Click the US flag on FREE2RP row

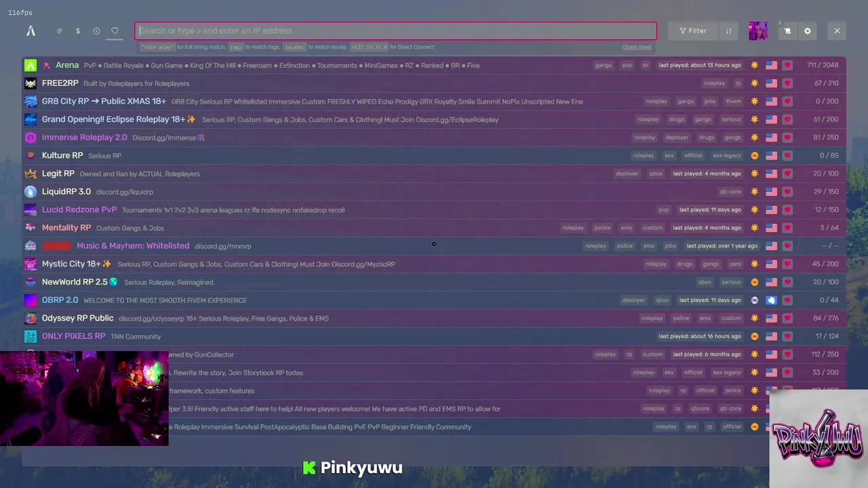click(771, 83)
